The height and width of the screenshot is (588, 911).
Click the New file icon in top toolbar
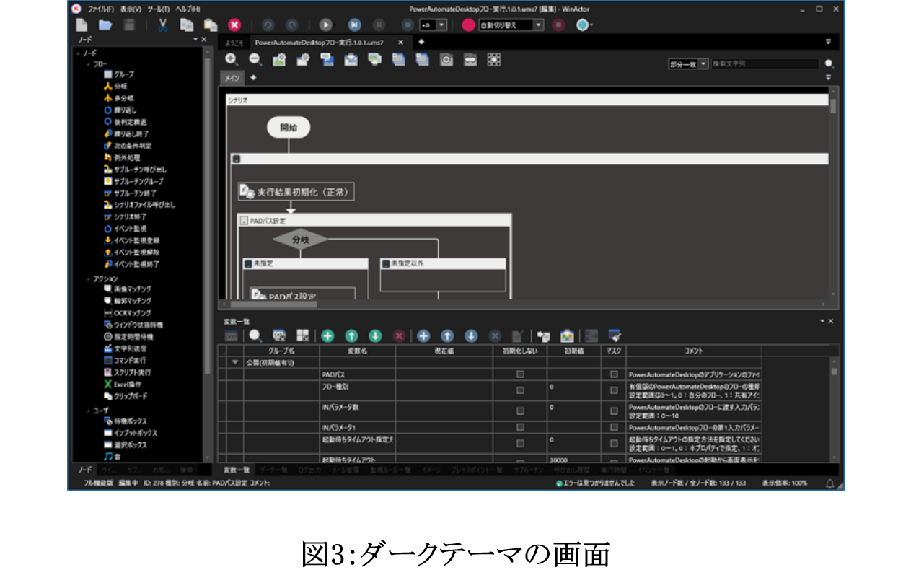(x=82, y=25)
